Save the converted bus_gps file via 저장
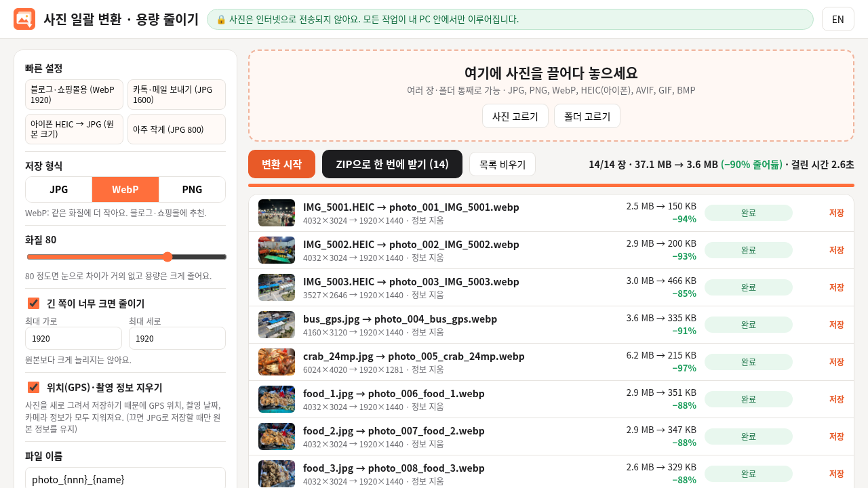 pos(837,325)
